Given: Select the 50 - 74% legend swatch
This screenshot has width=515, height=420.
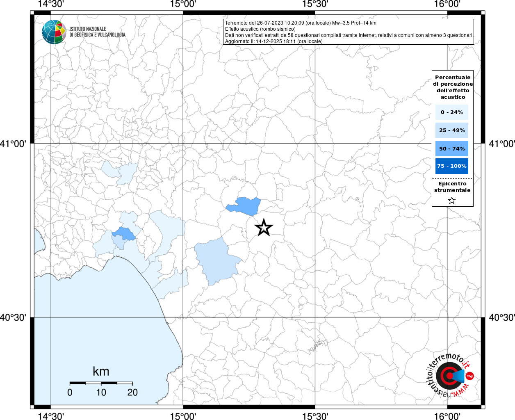Looking at the screenshot, I should click(x=452, y=148).
